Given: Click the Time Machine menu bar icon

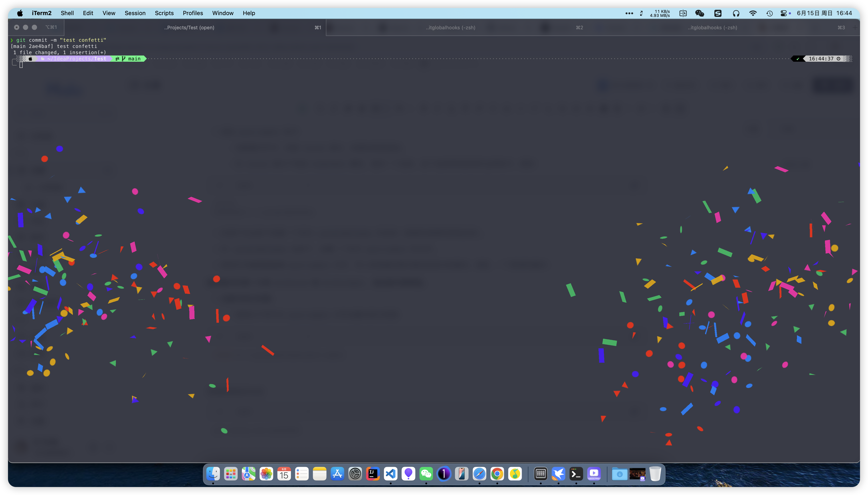Looking at the screenshot, I should tap(769, 13).
